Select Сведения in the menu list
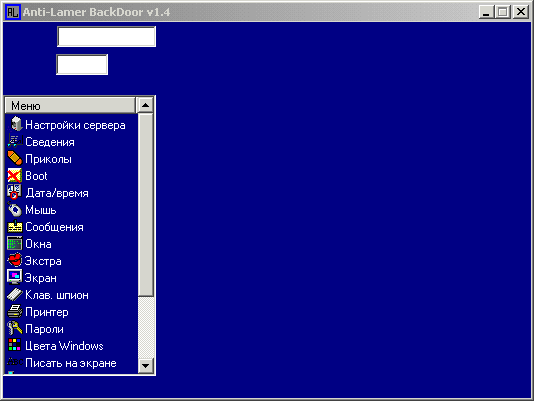Image resolution: width=534 pixels, height=401 pixels. point(50,142)
